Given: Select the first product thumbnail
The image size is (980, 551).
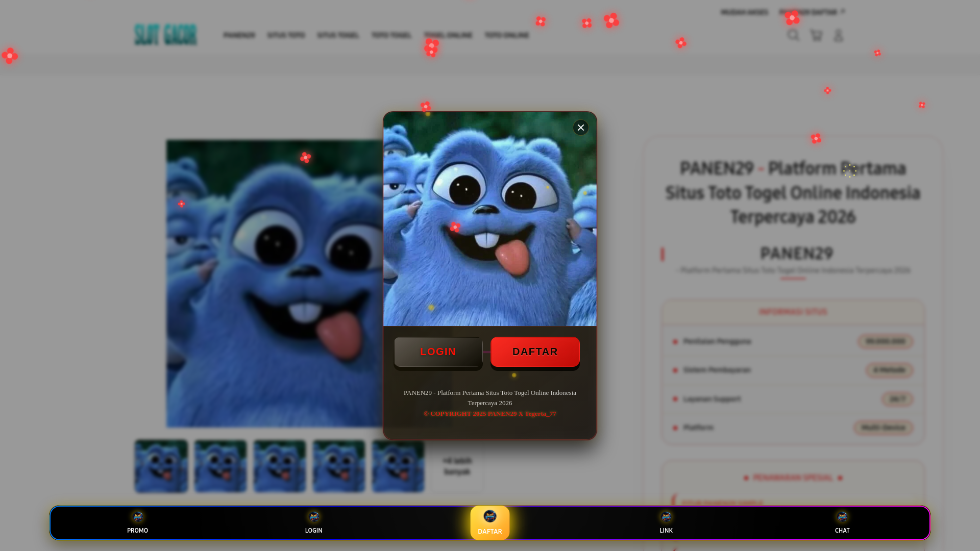Looking at the screenshot, I should 161,466.
